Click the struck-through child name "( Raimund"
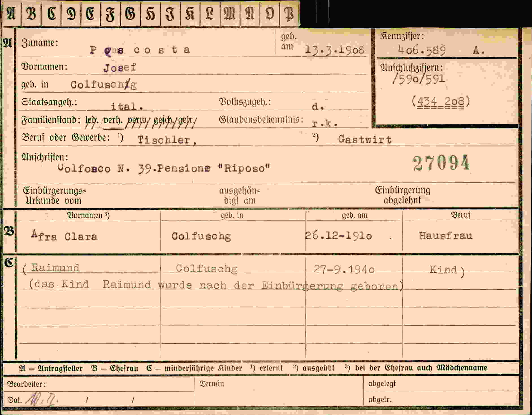Image resolution: width=532 pixels, height=415 pixels. (51, 268)
